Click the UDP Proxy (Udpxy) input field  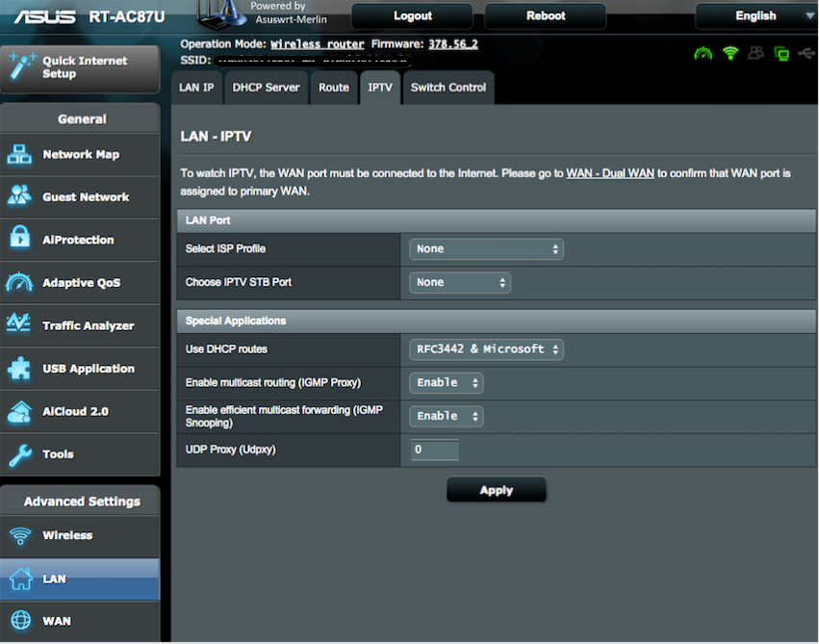point(435,450)
